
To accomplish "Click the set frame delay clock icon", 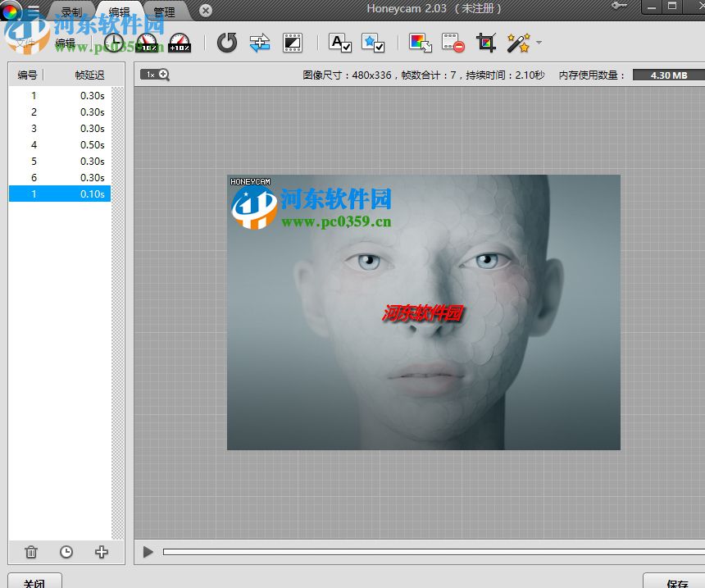I will click(114, 43).
